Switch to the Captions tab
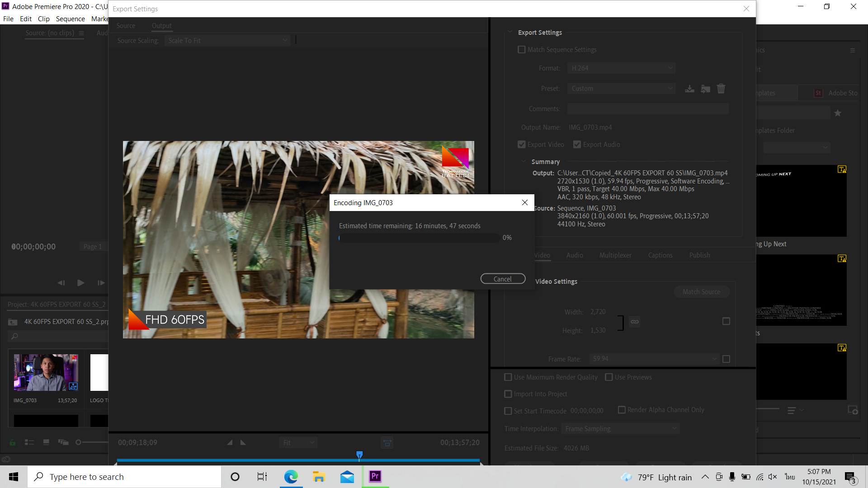The height and width of the screenshot is (488, 868). (660, 255)
